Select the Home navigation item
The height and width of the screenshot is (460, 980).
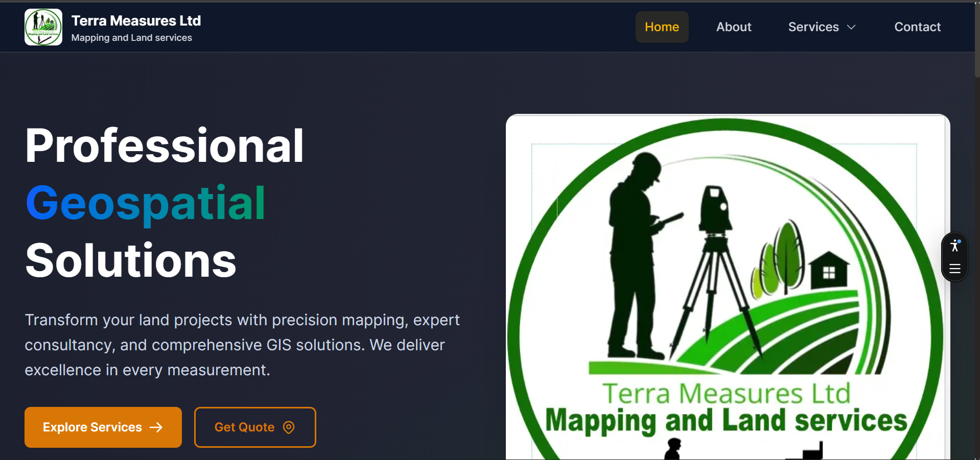(662, 27)
